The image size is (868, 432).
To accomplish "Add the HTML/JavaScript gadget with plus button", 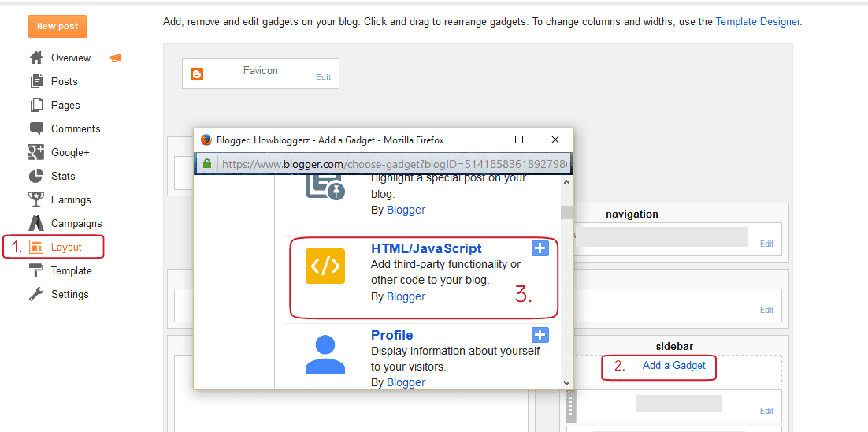I will click(x=540, y=248).
